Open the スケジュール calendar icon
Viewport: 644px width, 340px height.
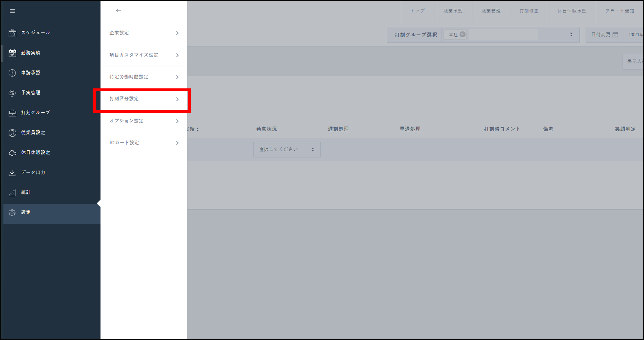(x=12, y=33)
